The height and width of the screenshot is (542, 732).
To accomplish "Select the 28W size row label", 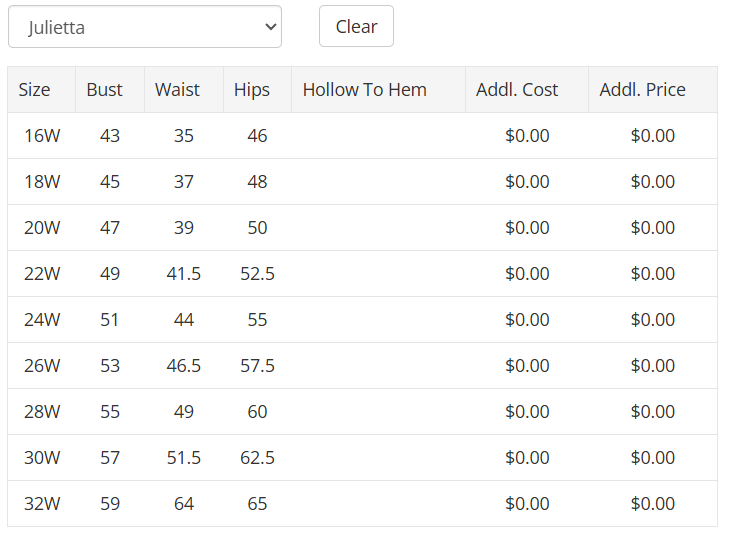I will click(x=42, y=412).
